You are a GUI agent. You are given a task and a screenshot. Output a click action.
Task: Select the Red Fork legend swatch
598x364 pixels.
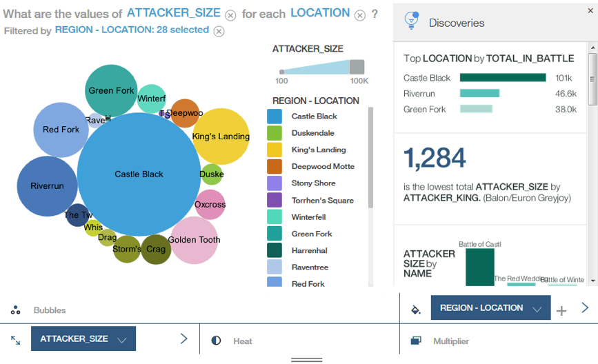click(x=275, y=282)
